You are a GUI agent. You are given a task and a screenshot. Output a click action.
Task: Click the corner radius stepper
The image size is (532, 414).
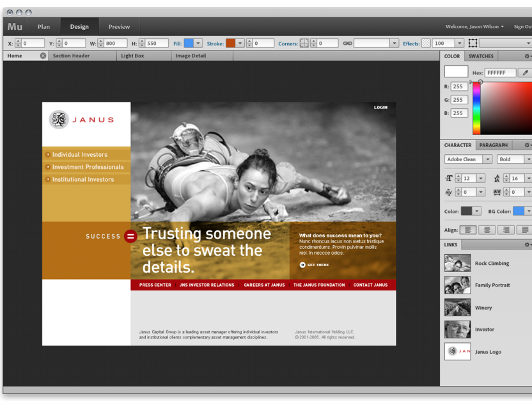click(313, 43)
